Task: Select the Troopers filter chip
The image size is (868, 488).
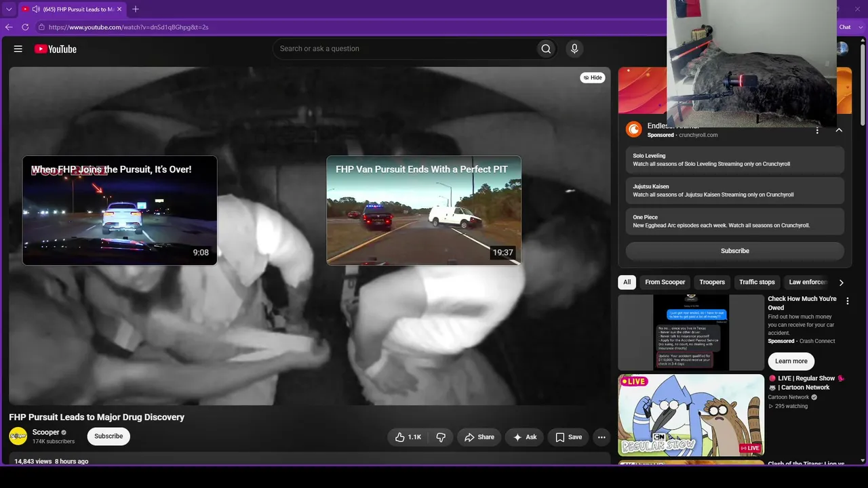Action: point(712,282)
